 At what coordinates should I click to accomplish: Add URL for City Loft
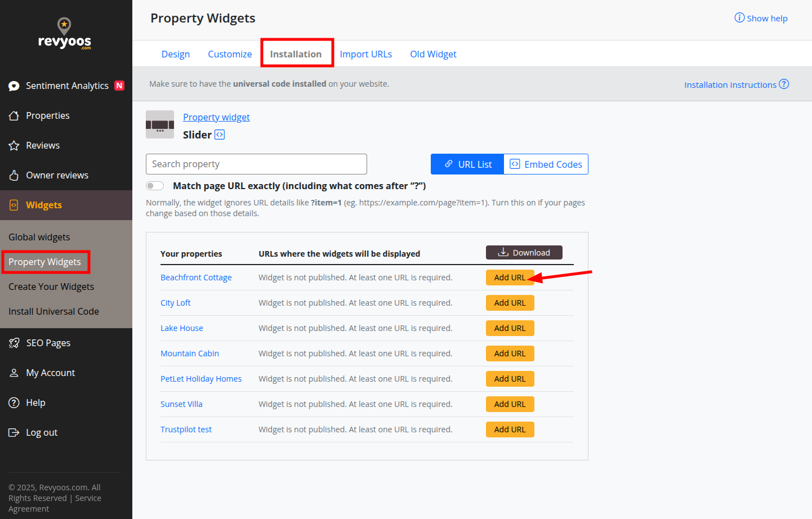(510, 303)
